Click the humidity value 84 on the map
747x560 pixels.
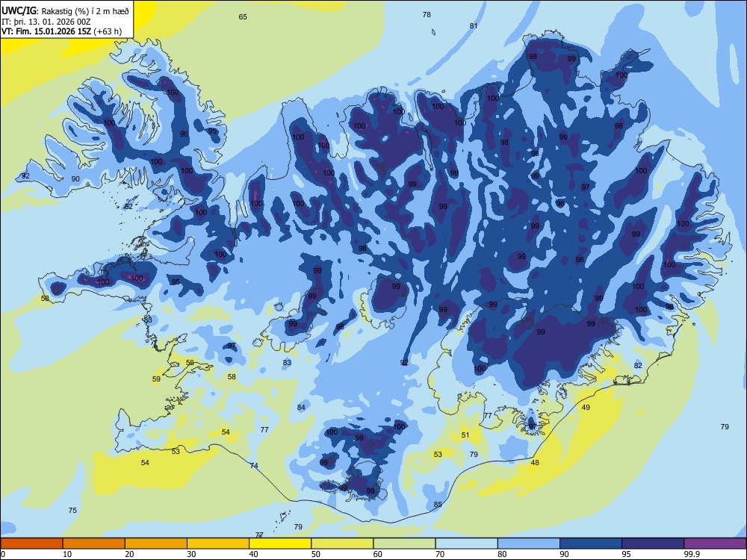pyautogui.click(x=301, y=408)
